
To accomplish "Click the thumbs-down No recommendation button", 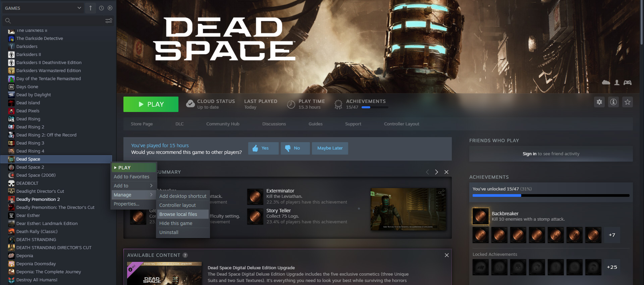I will coord(295,148).
